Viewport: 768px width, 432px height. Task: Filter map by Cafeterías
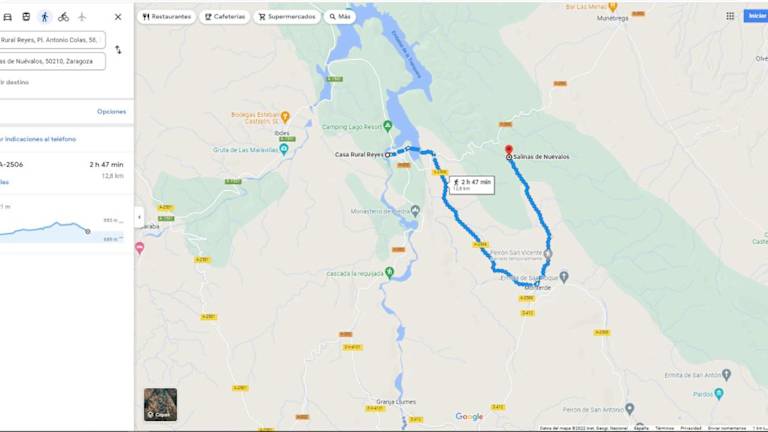pos(225,17)
